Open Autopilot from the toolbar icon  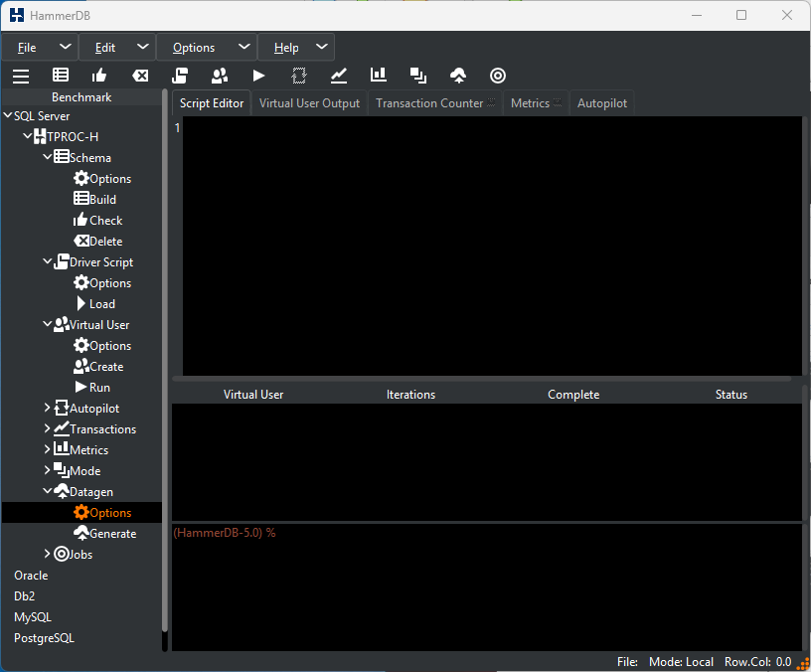(299, 76)
